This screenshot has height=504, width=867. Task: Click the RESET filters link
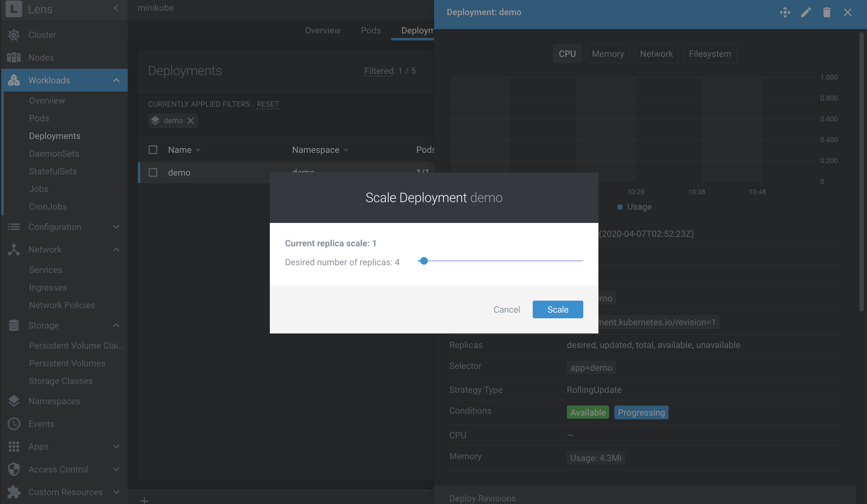[268, 104]
